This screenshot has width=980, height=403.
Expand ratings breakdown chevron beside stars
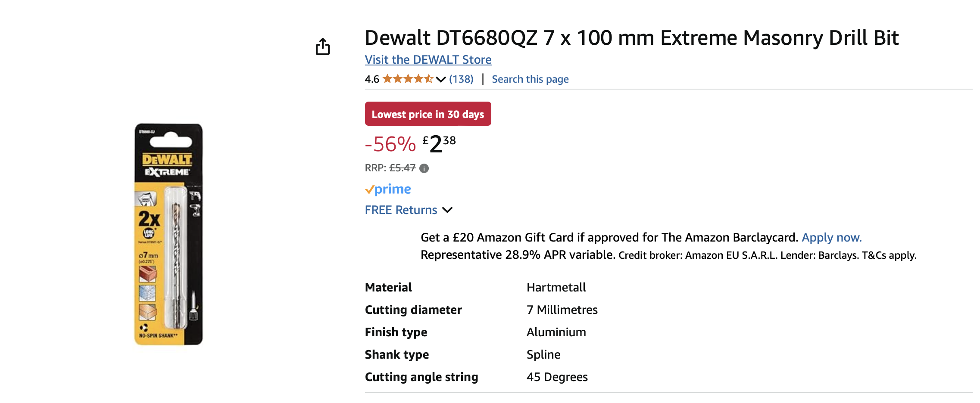pyautogui.click(x=440, y=80)
